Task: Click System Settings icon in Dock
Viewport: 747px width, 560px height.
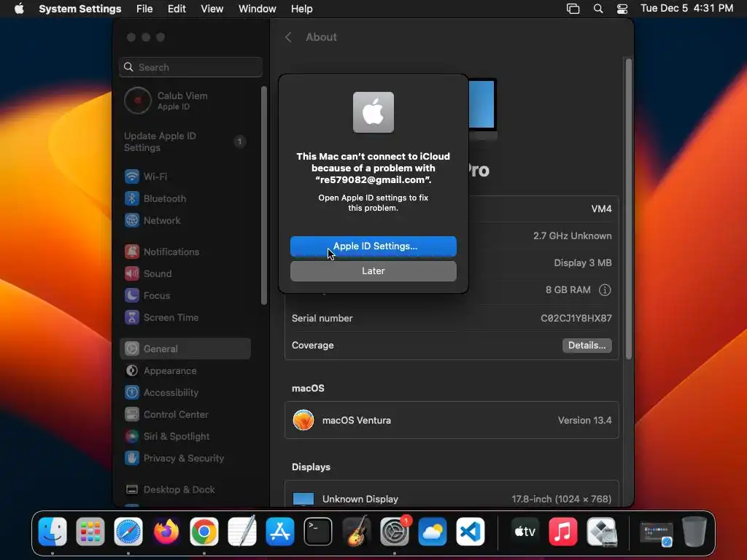Action: pyautogui.click(x=395, y=532)
